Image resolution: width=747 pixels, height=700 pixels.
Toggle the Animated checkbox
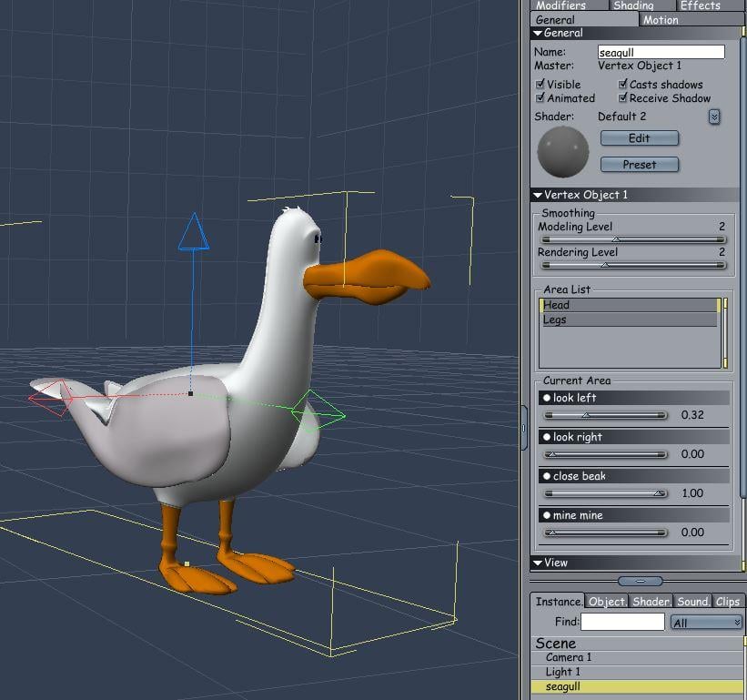(x=540, y=97)
